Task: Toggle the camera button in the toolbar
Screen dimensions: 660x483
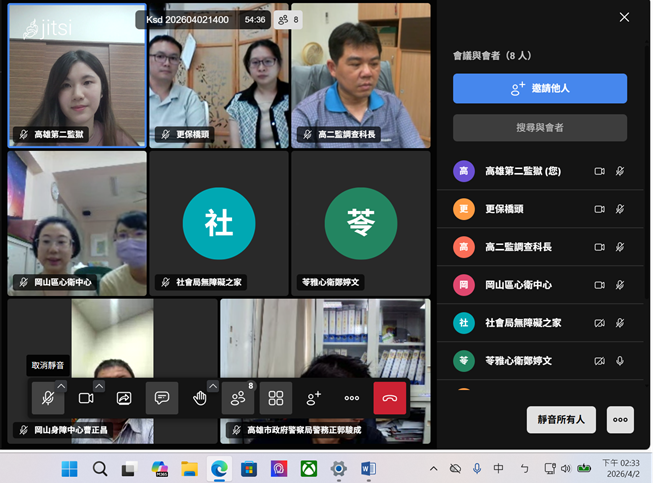Action: point(86,398)
